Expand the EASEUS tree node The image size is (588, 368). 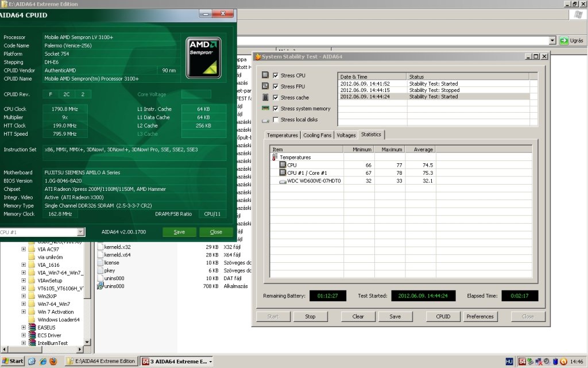pos(24,327)
